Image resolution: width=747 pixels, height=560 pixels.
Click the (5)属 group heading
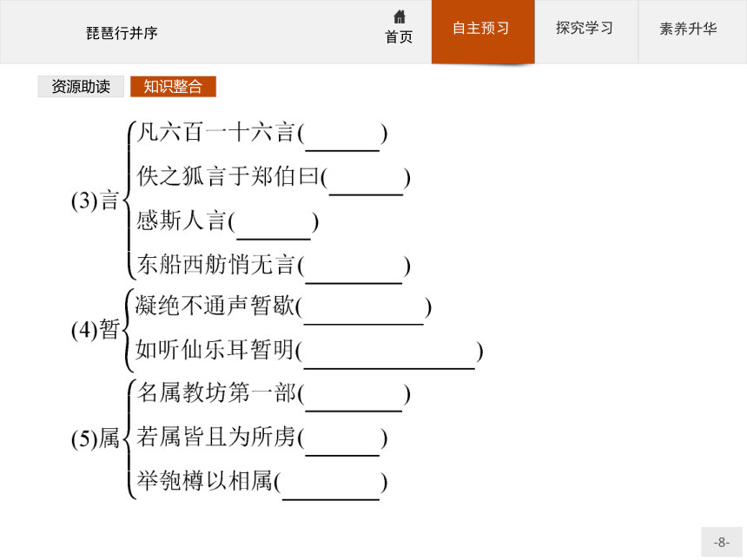point(95,438)
